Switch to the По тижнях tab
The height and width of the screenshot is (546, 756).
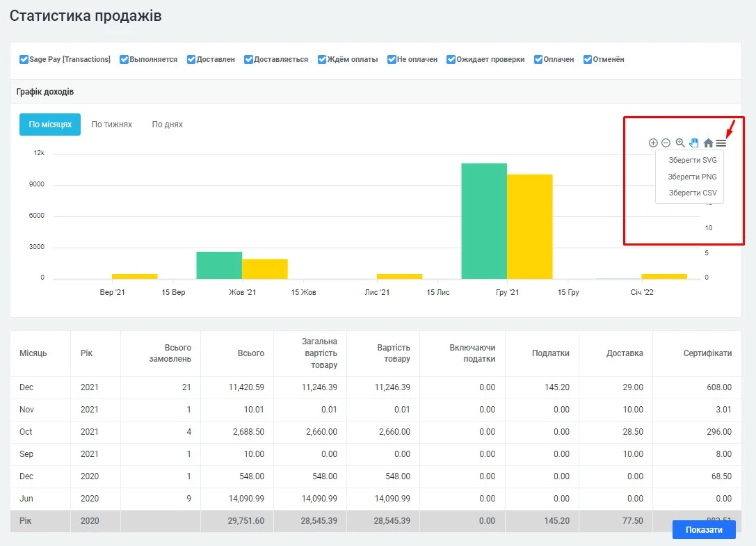coord(111,125)
